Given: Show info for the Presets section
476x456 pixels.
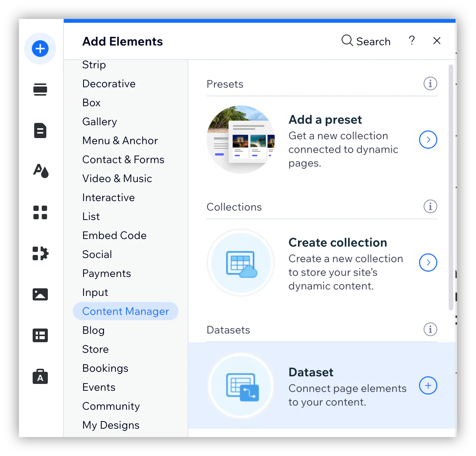Looking at the screenshot, I should click(430, 83).
